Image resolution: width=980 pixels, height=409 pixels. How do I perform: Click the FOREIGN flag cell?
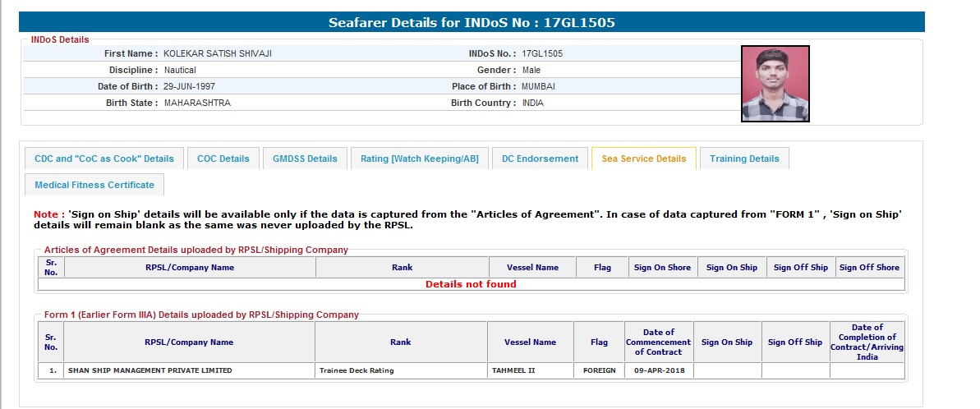(x=599, y=370)
